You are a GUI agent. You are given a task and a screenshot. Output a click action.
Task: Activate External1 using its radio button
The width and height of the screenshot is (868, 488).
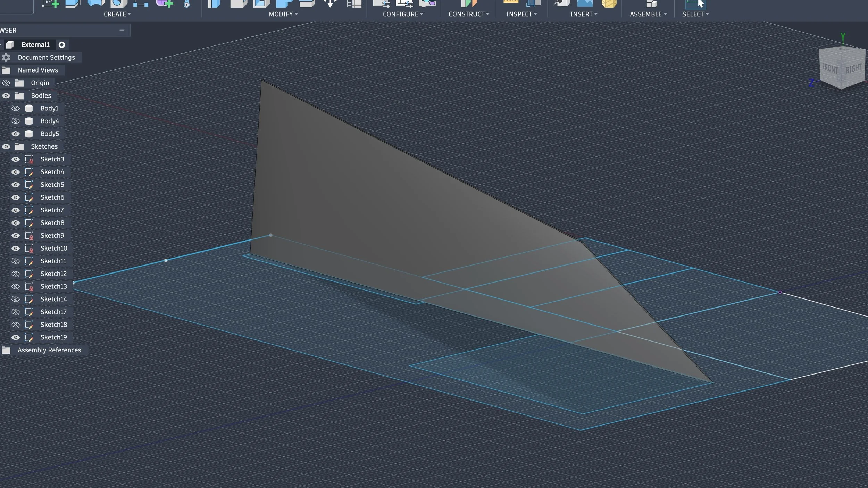62,45
